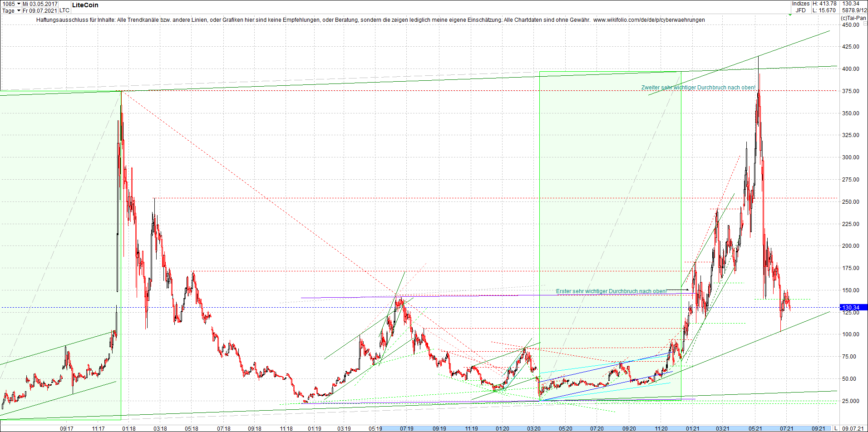868x432 pixels.
Task: Click "Zweiter sehr wichtiger Durchbruch nach oben!" annotation
Action: tap(698, 87)
